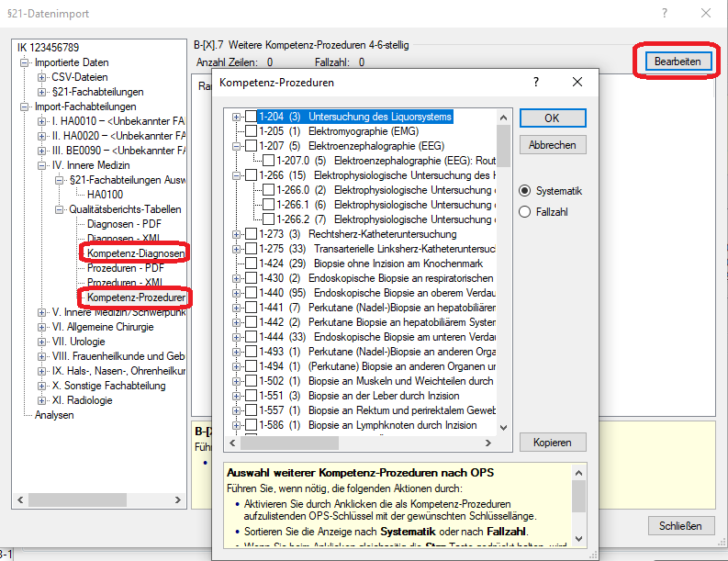The image size is (728, 561).
Task: Collapse the IV. Innere Medizin node
Action: click(42, 165)
